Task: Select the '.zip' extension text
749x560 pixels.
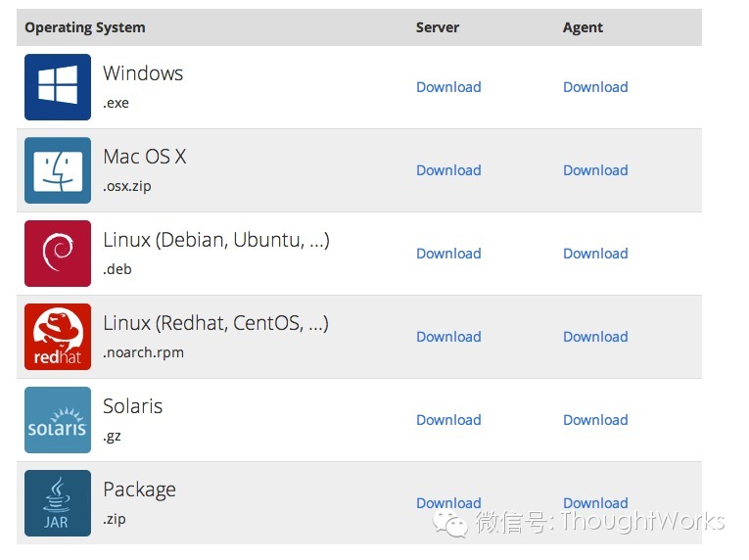Action: pos(115,519)
